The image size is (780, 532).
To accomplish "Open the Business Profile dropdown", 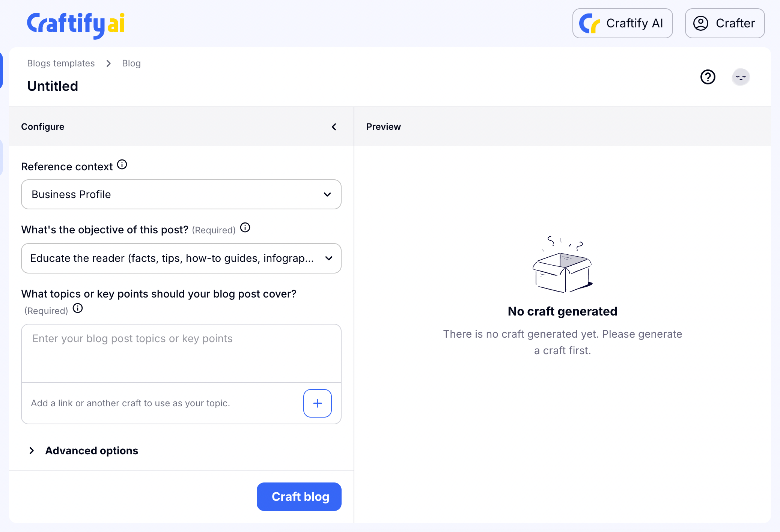I will point(181,194).
